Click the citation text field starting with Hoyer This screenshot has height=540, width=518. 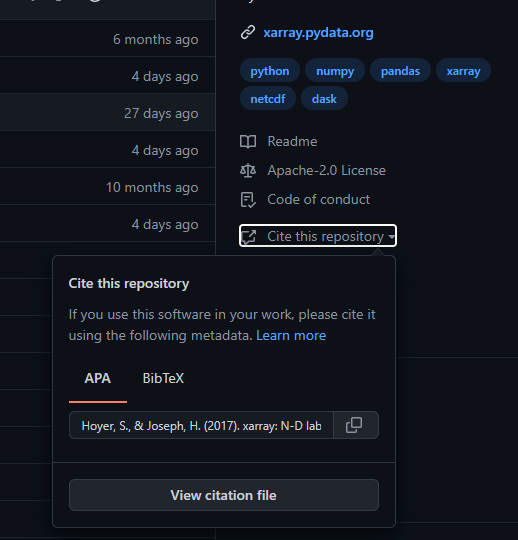[x=201, y=425]
